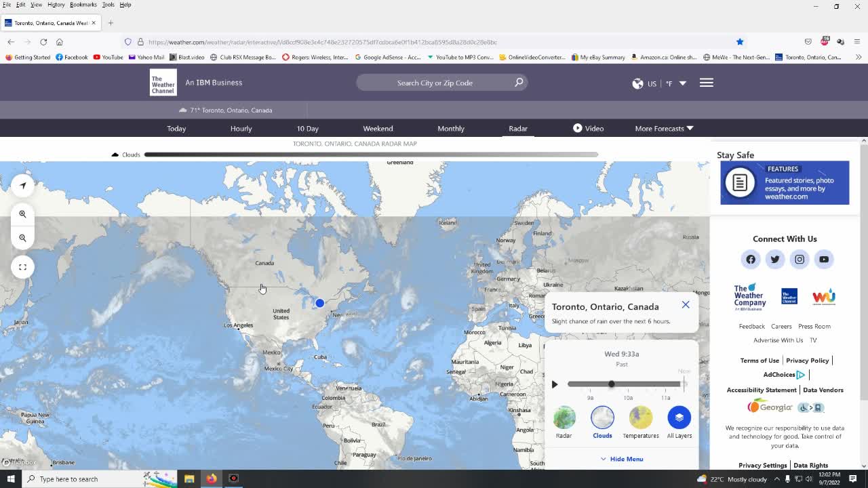Open the hamburger main menu
Image resolution: width=868 pixels, height=488 pixels.
(x=706, y=83)
